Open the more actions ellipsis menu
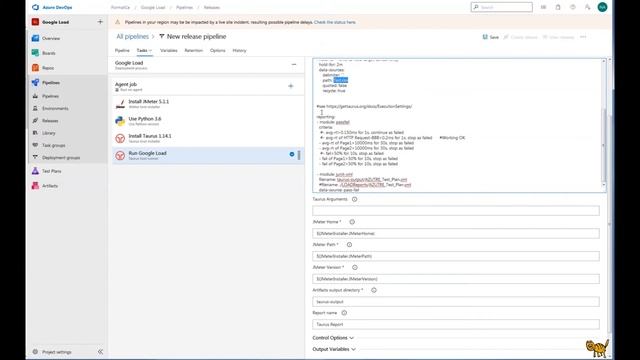The width and height of the screenshot is (640, 360). tap(583, 37)
